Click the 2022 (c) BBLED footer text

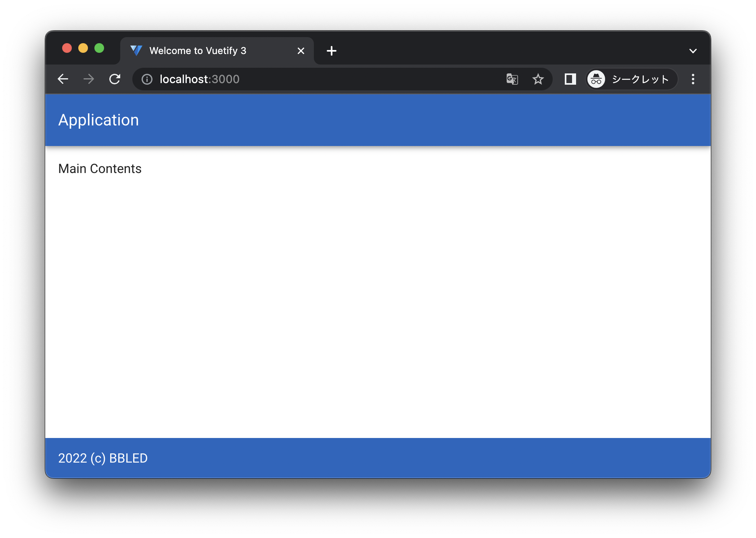point(103,458)
